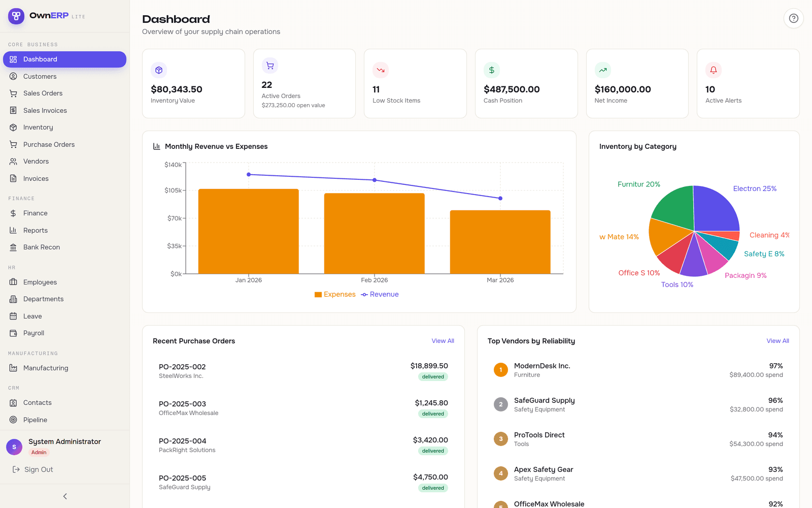Click the Contacts address book icon
This screenshot has height=508, width=812.
[x=13, y=403]
